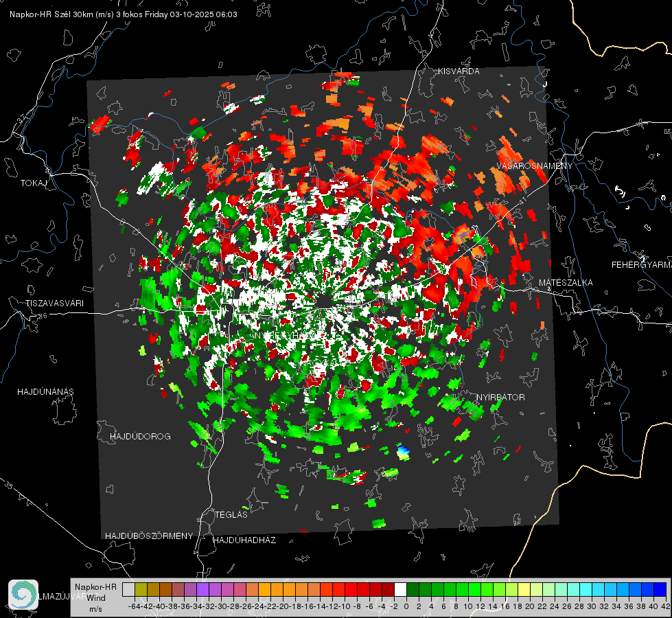This screenshot has width=672, height=618.
Task: Select the TÉGLÁS town label
Action: (x=231, y=514)
